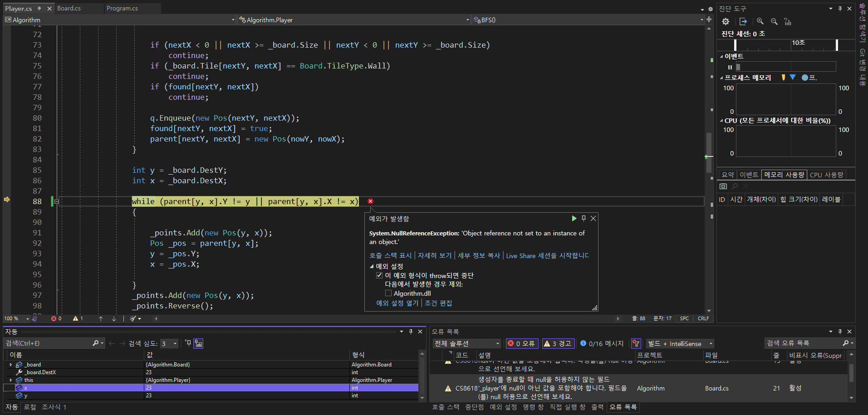Open the Summary tab in diagnostic tools
The image size is (868, 415).
tap(728, 175)
